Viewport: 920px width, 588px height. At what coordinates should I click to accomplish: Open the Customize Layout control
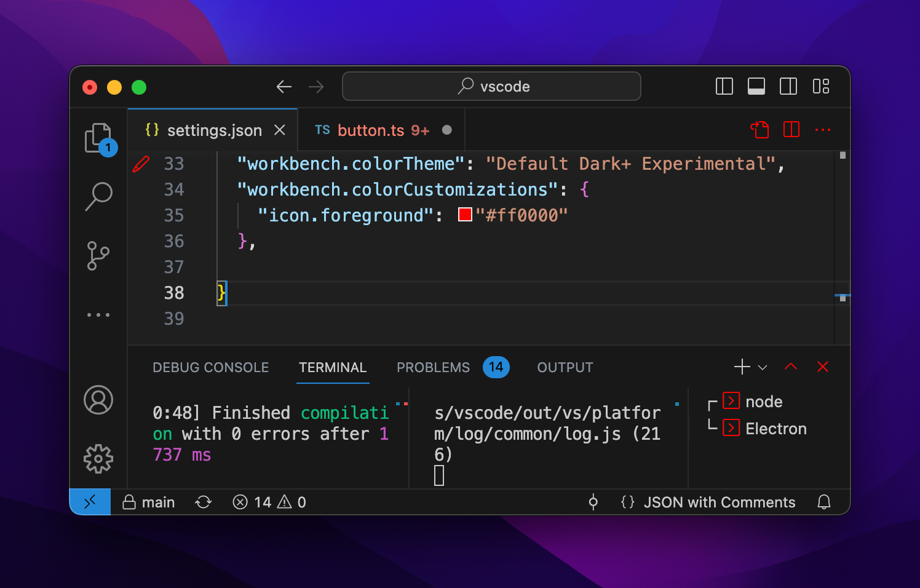pyautogui.click(x=820, y=86)
